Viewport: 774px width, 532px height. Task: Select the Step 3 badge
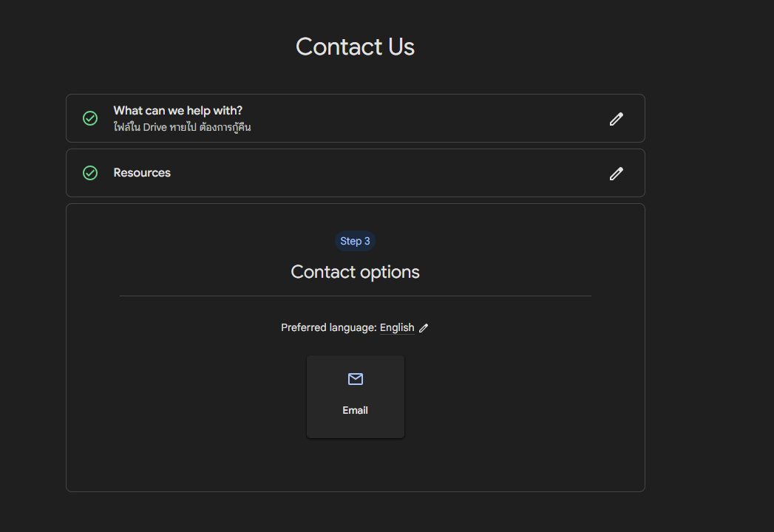(355, 242)
